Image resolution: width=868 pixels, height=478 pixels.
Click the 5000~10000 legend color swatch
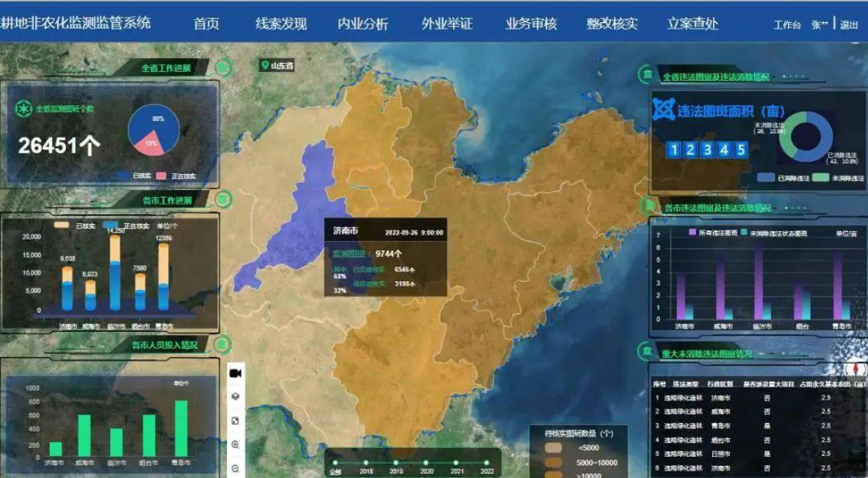point(553,463)
